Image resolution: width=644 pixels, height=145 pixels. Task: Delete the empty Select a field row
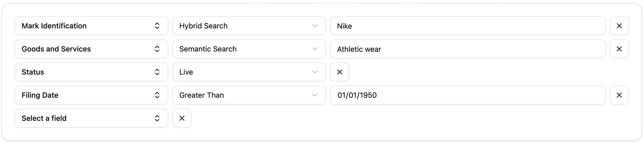(182, 118)
